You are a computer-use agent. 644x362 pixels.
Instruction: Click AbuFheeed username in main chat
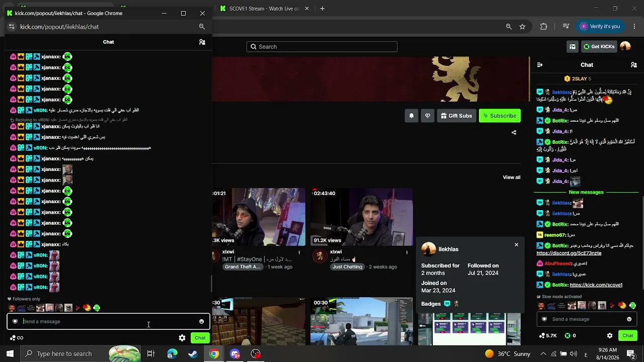[557, 263]
